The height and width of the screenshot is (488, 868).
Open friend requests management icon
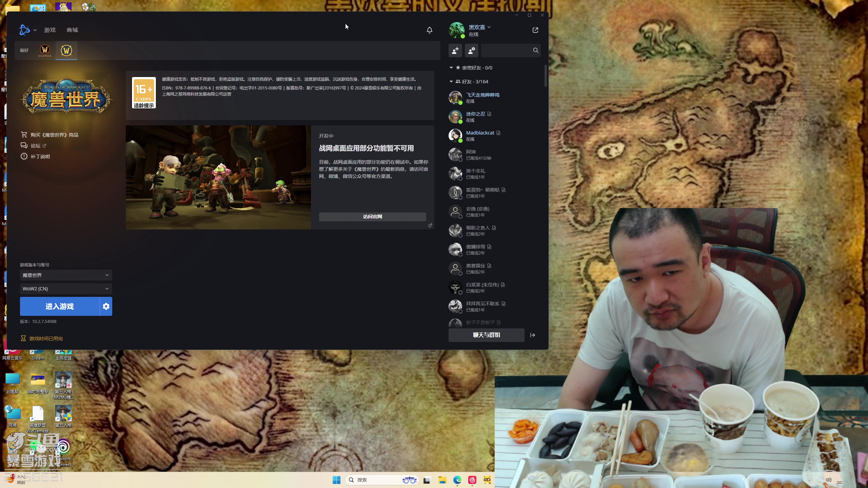tap(471, 50)
